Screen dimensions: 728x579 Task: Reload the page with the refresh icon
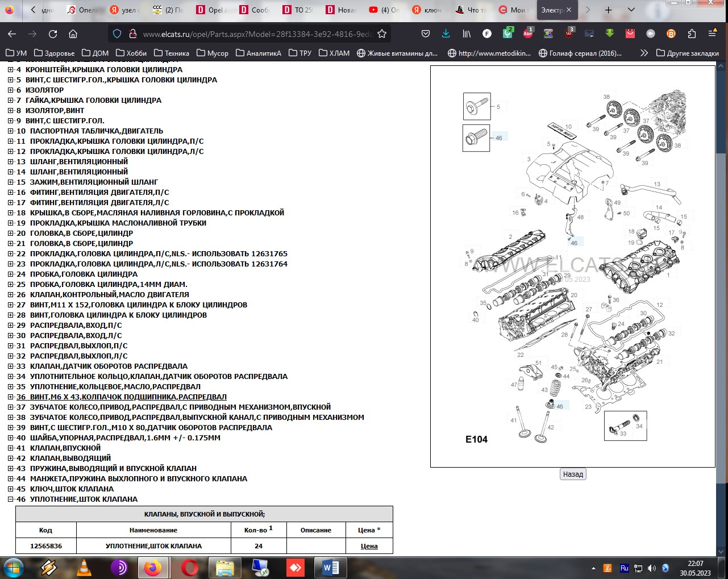[x=53, y=34]
